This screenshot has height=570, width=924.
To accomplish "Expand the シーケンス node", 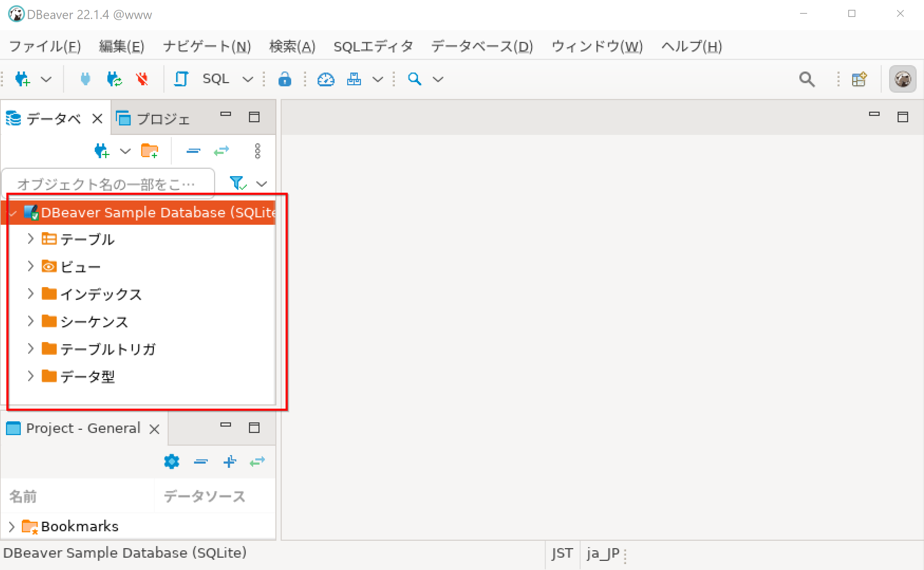I will [31, 321].
